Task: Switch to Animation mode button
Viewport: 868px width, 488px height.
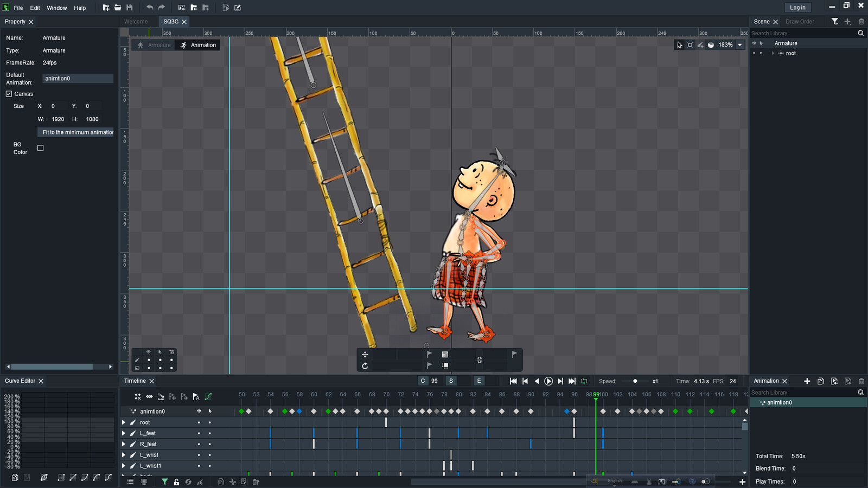Action: [x=198, y=45]
